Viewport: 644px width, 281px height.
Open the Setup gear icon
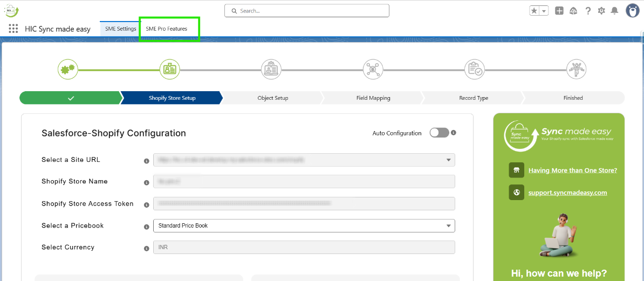tap(601, 11)
